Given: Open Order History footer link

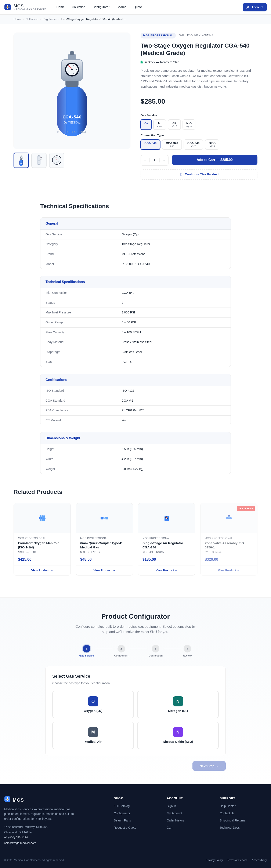Looking at the screenshot, I should (176, 820).
